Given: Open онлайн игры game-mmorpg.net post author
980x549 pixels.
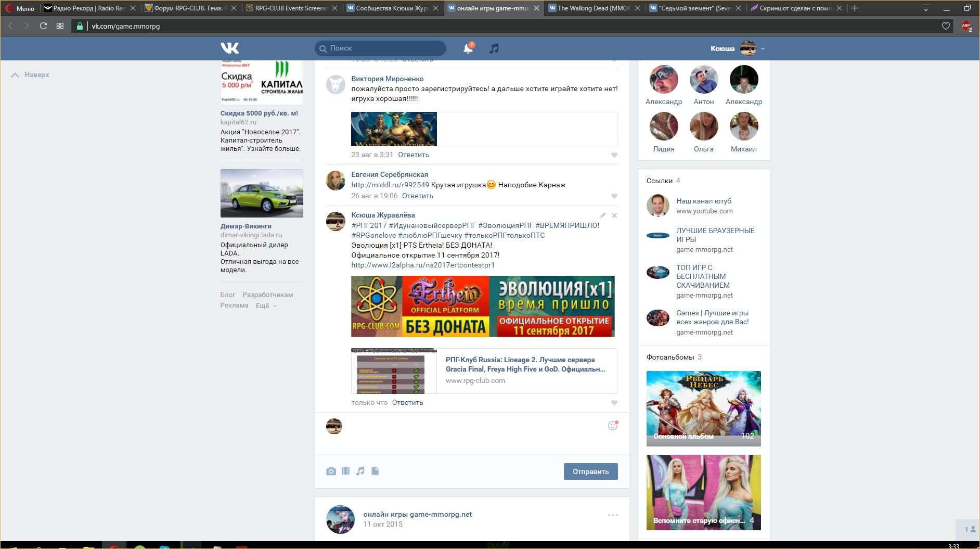Looking at the screenshot, I should (417, 515).
